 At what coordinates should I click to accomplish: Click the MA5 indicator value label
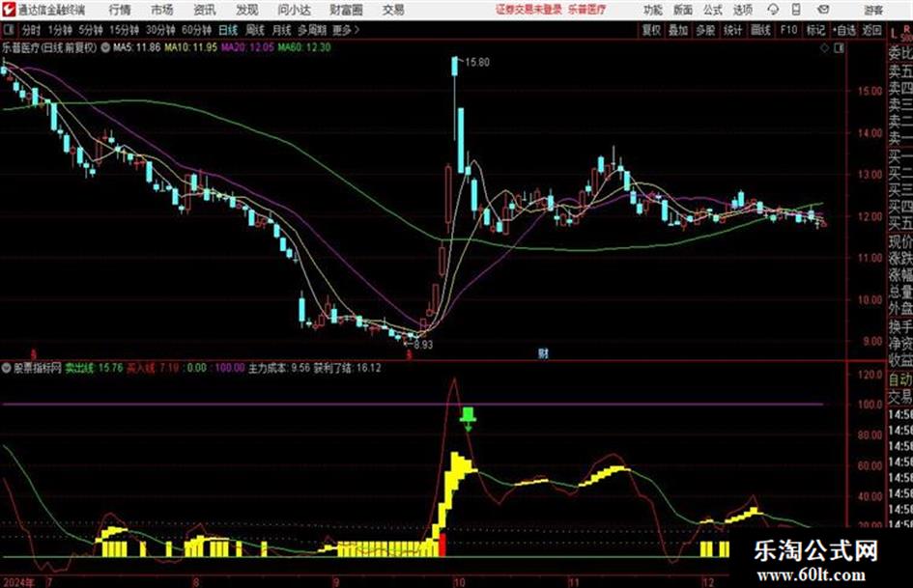coord(136,47)
